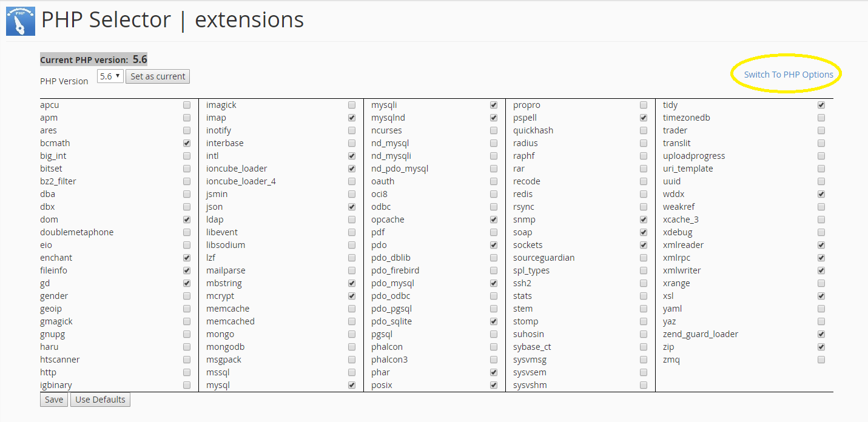Disable the zip extension checkbox
Viewport: 868px width, 422px height.
(821, 347)
